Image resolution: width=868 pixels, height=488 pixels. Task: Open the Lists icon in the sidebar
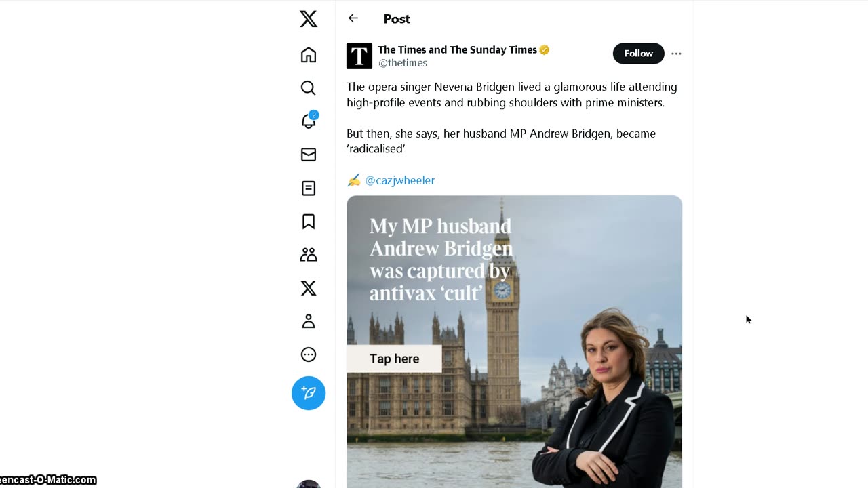tap(309, 188)
